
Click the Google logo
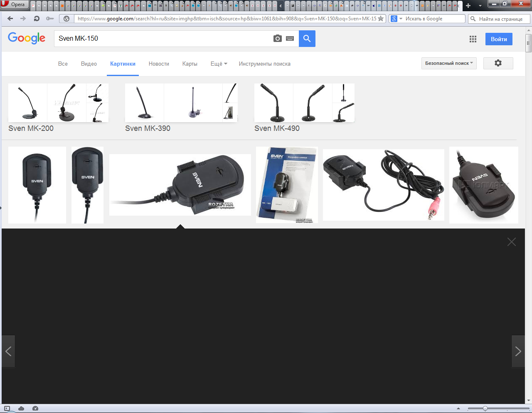pyautogui.click(x=27, y=38)
